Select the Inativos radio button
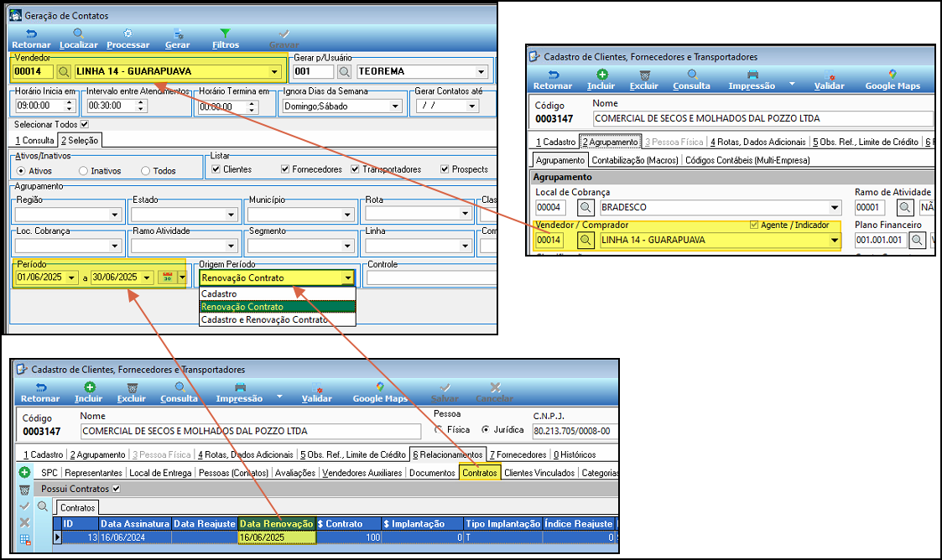Screen dimensions: 942x560 [84, 171]
